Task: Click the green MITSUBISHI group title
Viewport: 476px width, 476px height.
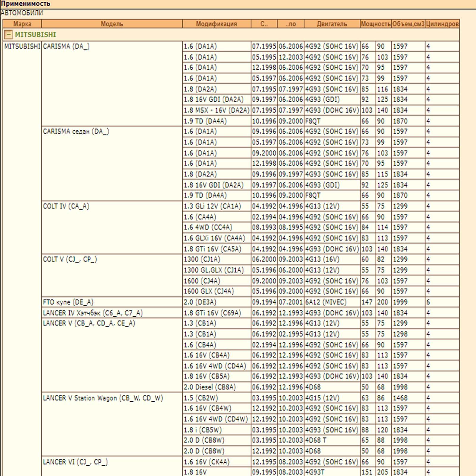Action: coord(35,35)
